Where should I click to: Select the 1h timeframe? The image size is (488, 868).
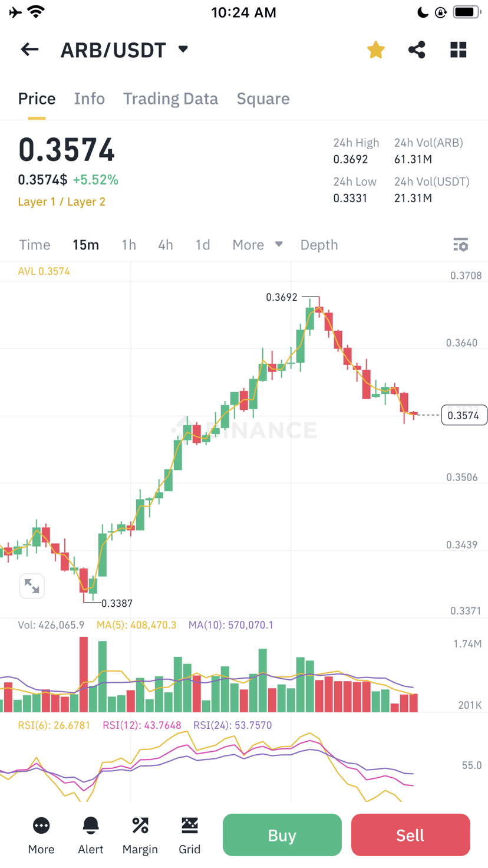(x=128, y=245)
